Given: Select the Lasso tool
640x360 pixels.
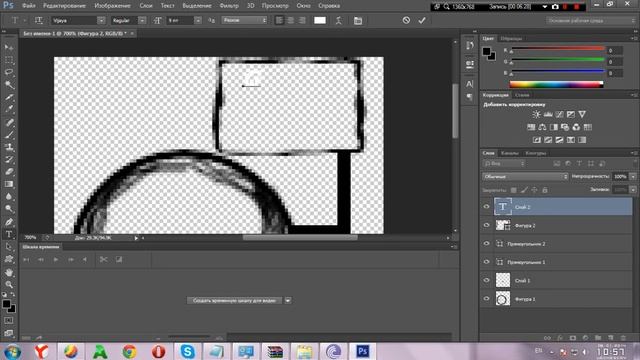Looking at the screenshot, I should pos(9,72).
